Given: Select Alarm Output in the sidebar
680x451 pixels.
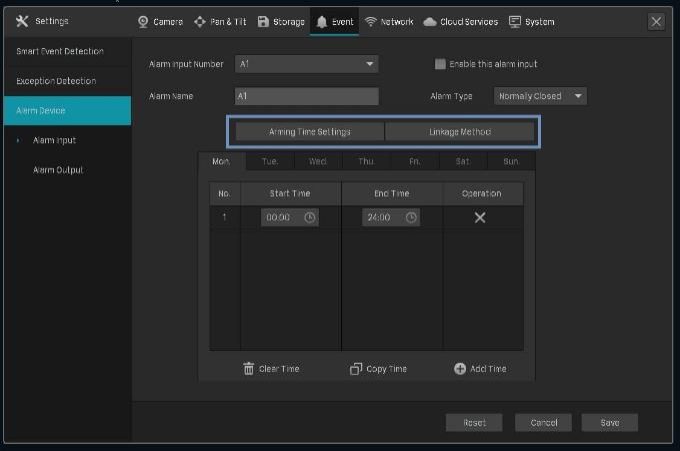Looking at the screenshot, I should click(x=57, y=170).
